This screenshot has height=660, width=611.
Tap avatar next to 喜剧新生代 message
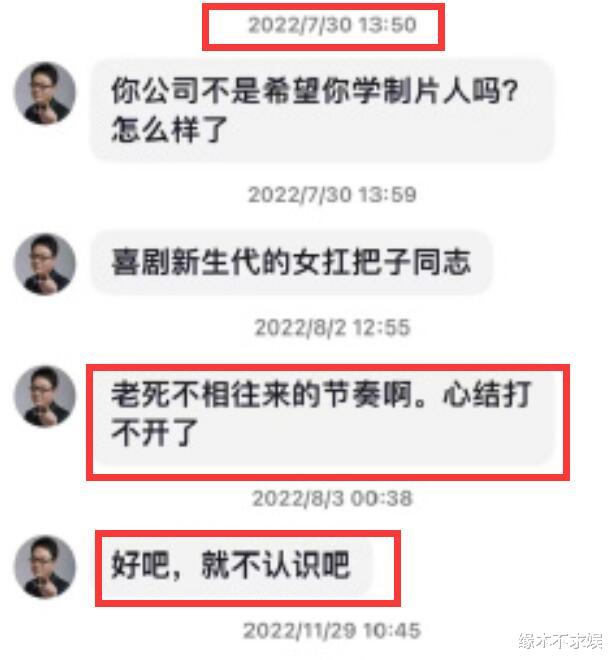coord(45,264)
